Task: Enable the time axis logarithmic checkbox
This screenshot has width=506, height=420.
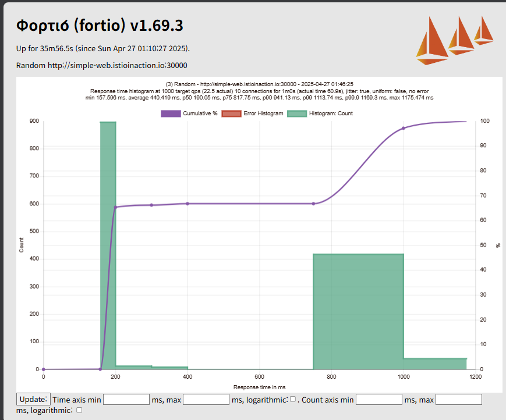Action: (293, 399)
